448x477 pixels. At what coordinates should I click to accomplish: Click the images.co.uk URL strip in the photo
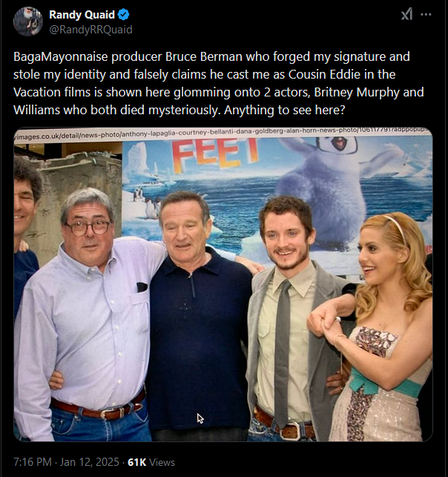[x=223, y=134]
